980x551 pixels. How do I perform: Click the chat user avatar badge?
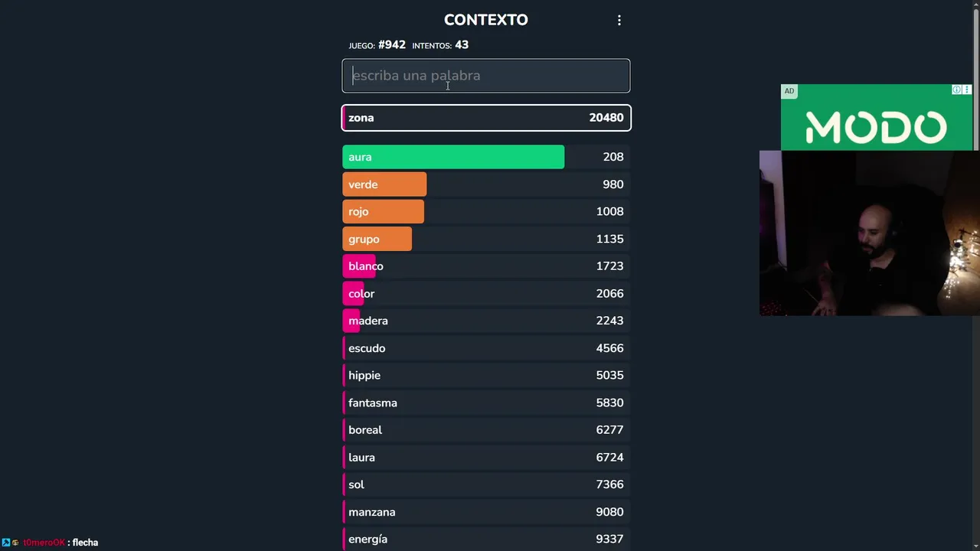click(x=15, y=543)
